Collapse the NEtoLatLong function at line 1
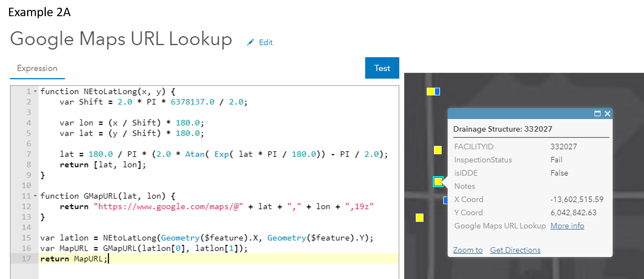Viewport: 644px width, 279px height. [x=35, y=91]
